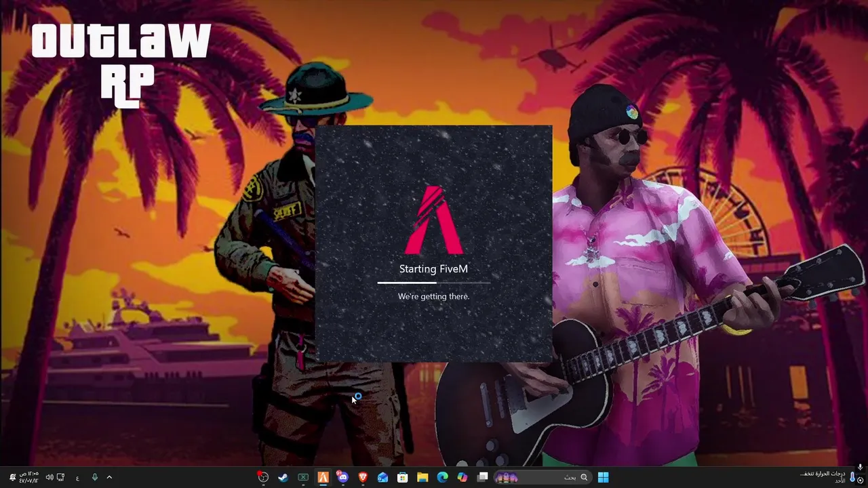Click the FiveM logo in splash window
This screenshot has height=488, width=868.
[x=434, y=220]
